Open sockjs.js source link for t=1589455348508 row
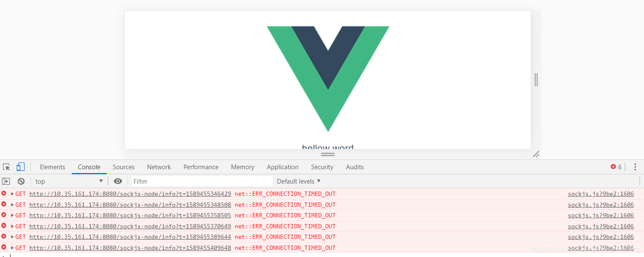 coord(601,205)
